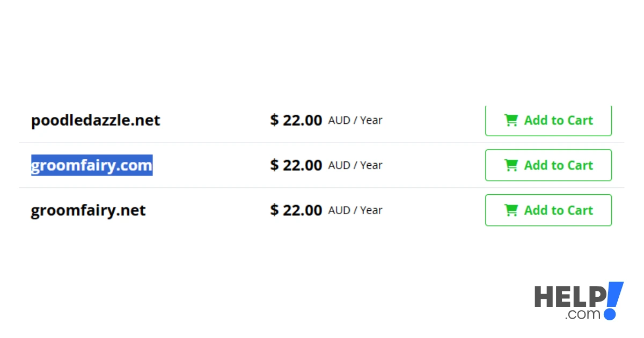Click the cart icon beside groomfairy.com
Screen dimensions: 644x338
pos(511,165)
